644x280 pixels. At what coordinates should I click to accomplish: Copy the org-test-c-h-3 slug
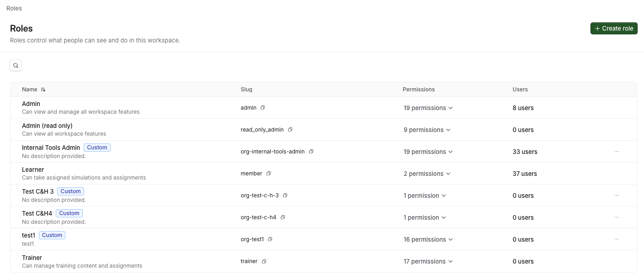(285, 195)
